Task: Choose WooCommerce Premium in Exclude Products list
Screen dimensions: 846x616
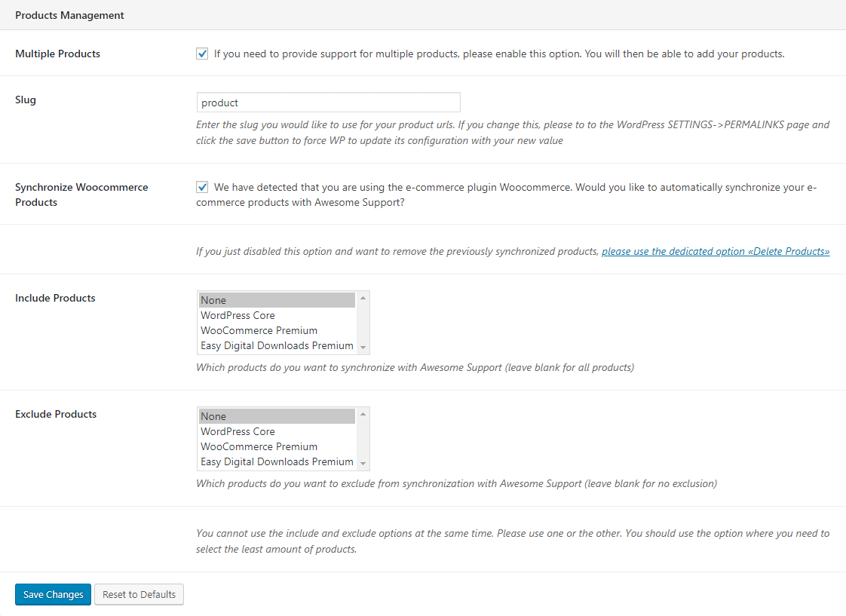Action: coord(277,446)
